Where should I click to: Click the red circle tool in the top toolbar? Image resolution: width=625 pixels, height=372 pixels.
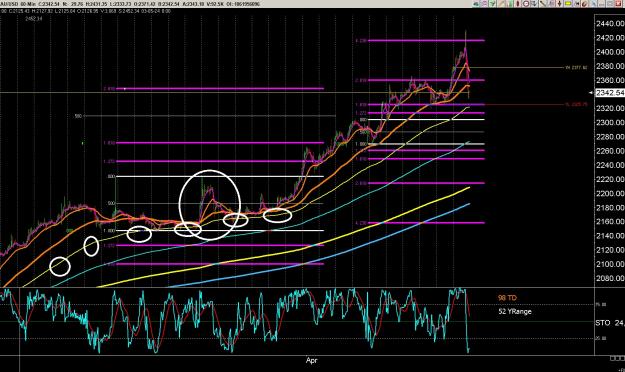pyautogui.click(x=526, y=4)
